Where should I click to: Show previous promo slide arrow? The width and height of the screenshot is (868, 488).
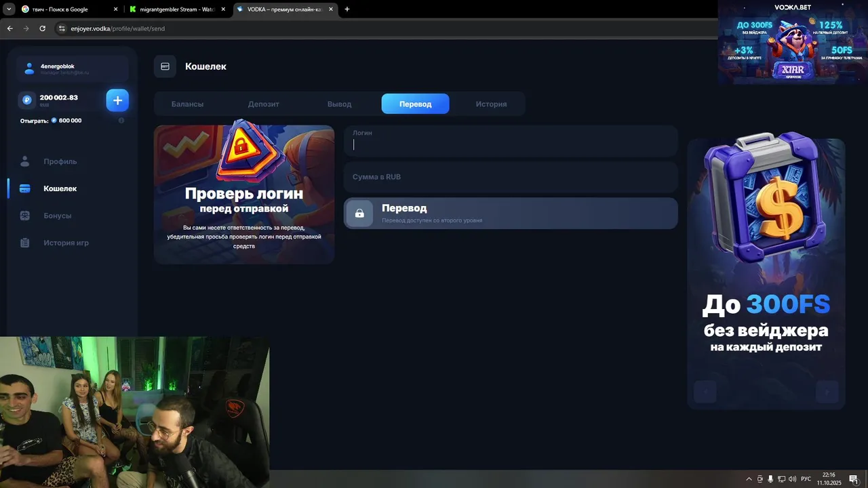coord(705,392)
